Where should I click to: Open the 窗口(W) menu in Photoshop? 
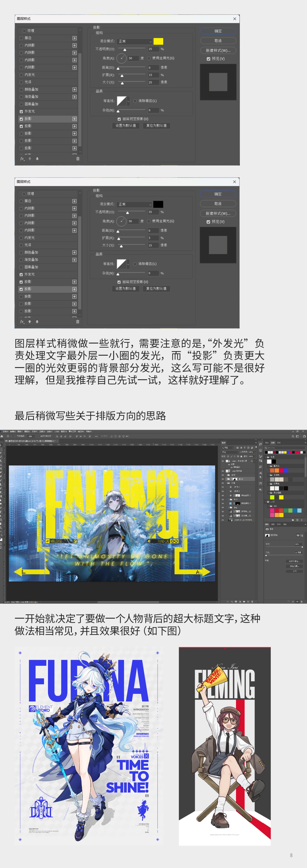81,431
